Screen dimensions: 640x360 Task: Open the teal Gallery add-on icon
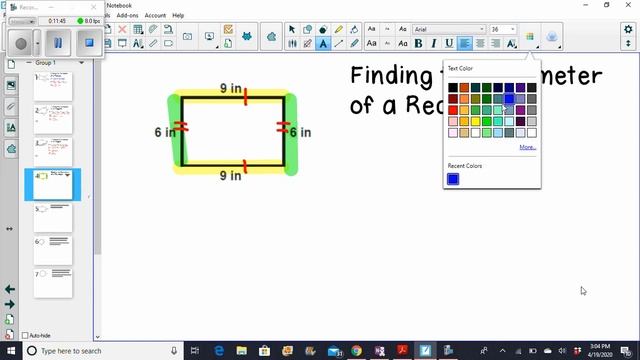[x=271, y=37]
